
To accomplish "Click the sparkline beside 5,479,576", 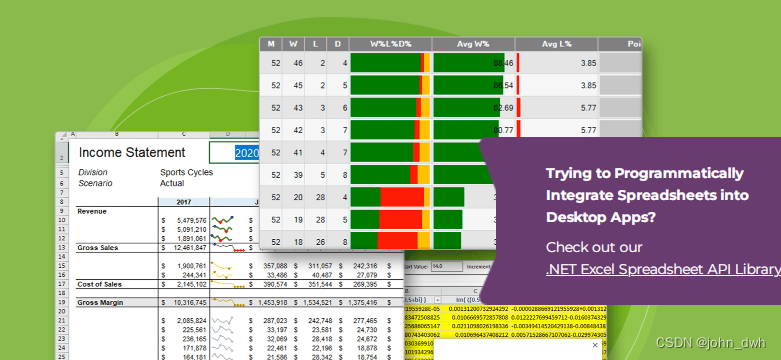I will tap(222, 220).
